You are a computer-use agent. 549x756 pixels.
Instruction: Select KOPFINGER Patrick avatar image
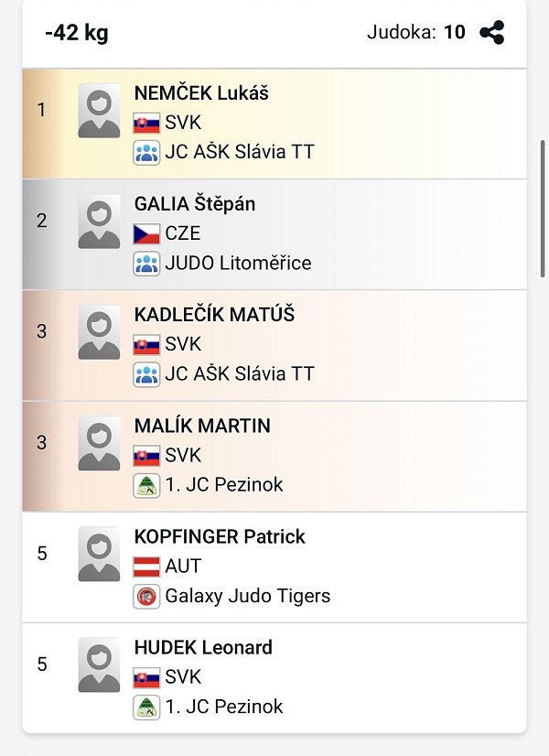point(99,554)
